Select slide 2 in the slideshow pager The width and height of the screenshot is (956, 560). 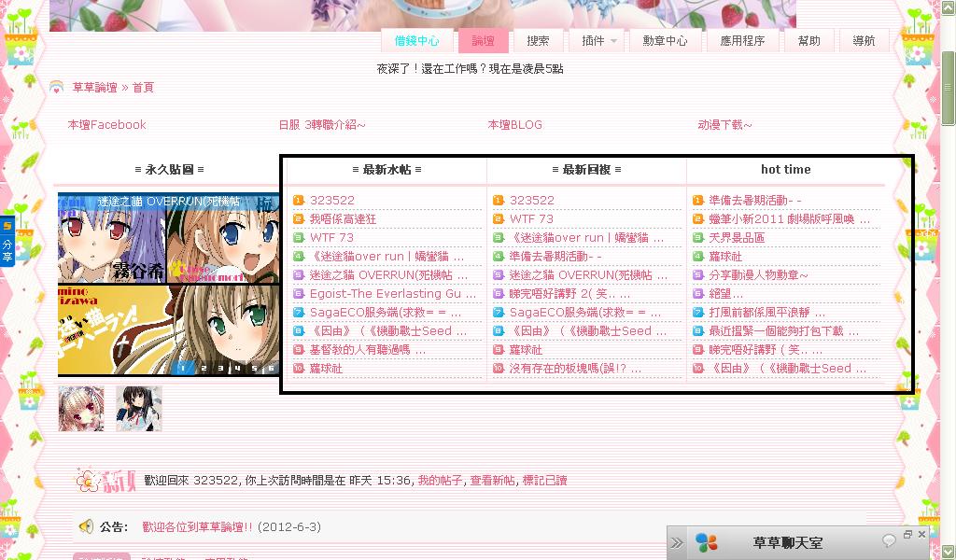204,368
